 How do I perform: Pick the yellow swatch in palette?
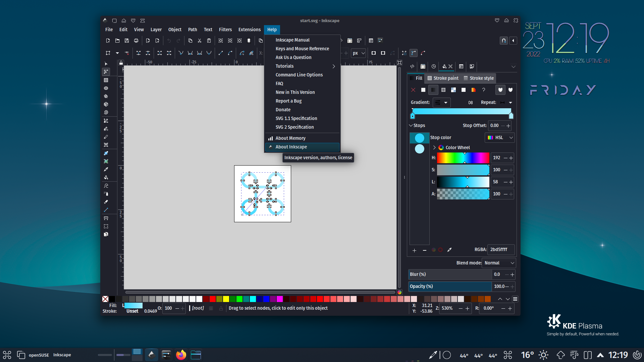(226, 299)
